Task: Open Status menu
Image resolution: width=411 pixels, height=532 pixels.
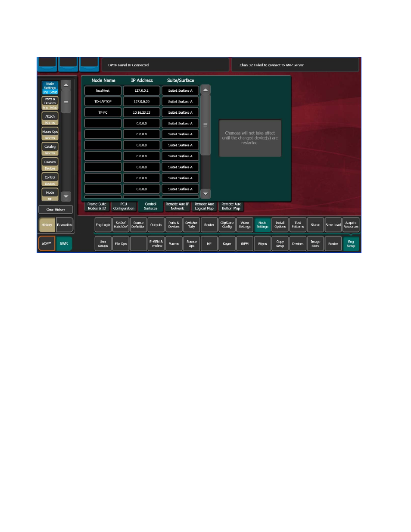Action: [315, 225]
